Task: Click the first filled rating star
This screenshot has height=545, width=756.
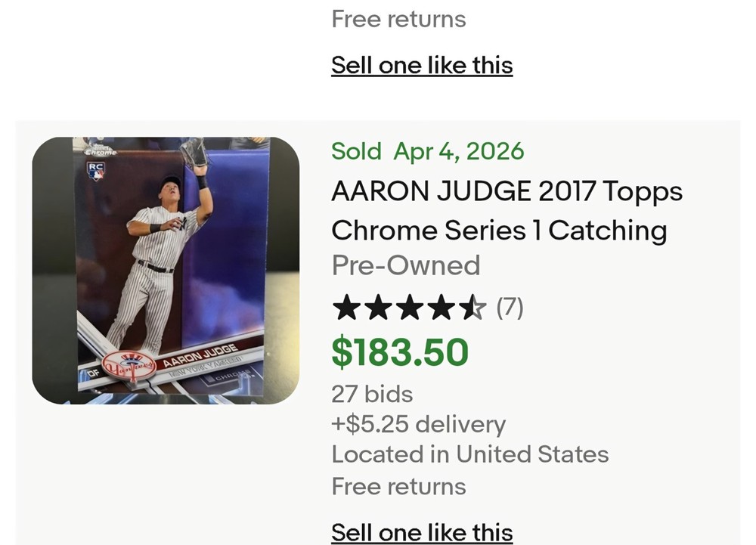Action: [x=345, y=308]
